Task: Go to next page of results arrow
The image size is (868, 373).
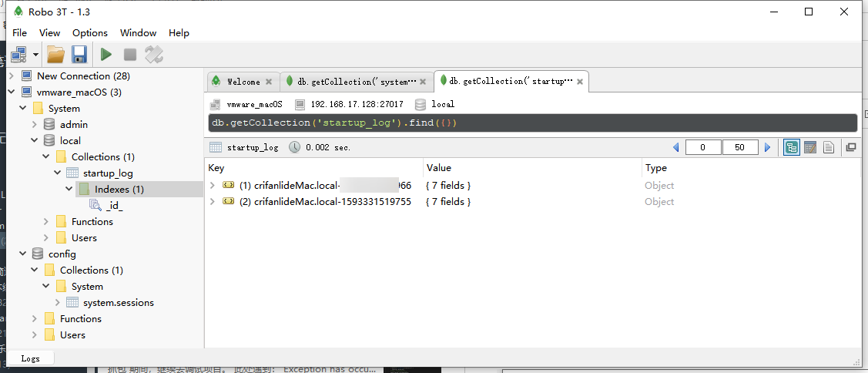Action: 767,147
